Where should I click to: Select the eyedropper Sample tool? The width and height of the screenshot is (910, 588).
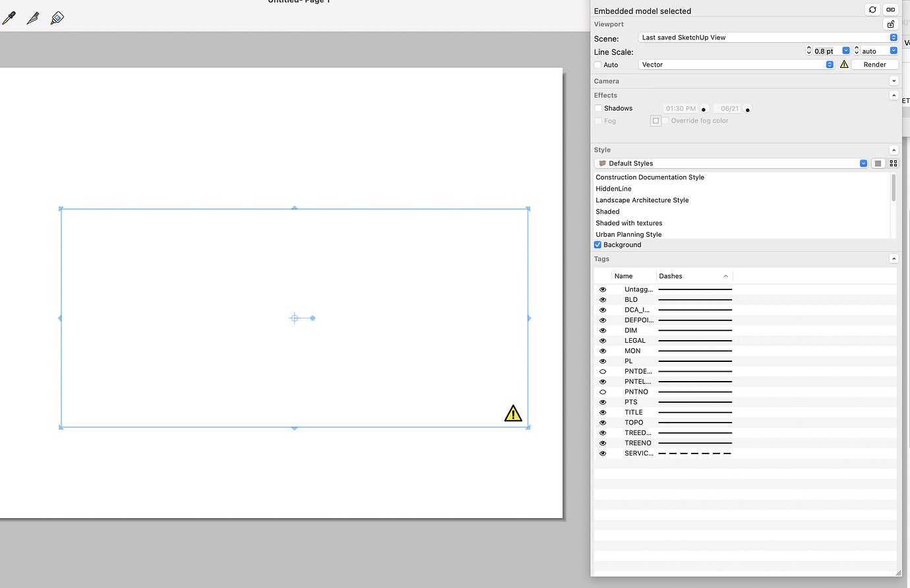[9, 18]
